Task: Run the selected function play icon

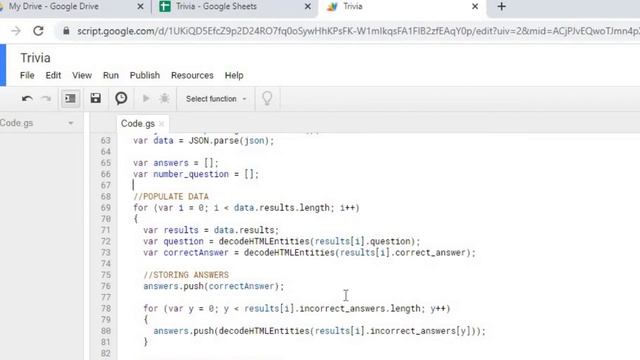Action: (x=146, y=98)
